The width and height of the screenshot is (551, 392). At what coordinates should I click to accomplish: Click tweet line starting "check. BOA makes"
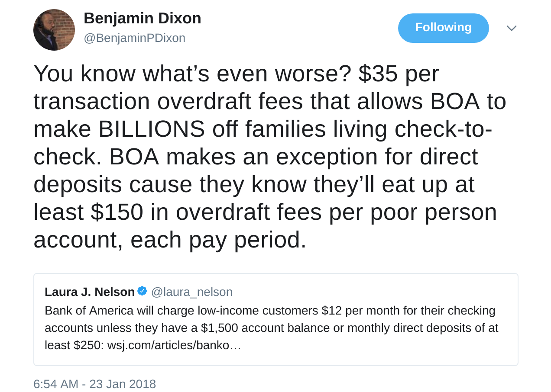tap(256, 157)
